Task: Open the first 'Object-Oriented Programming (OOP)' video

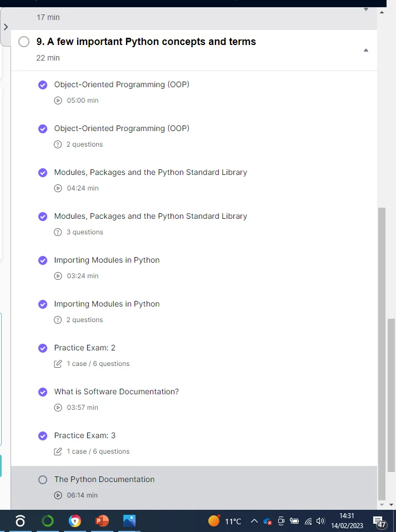Action: [x=122, y=84]
